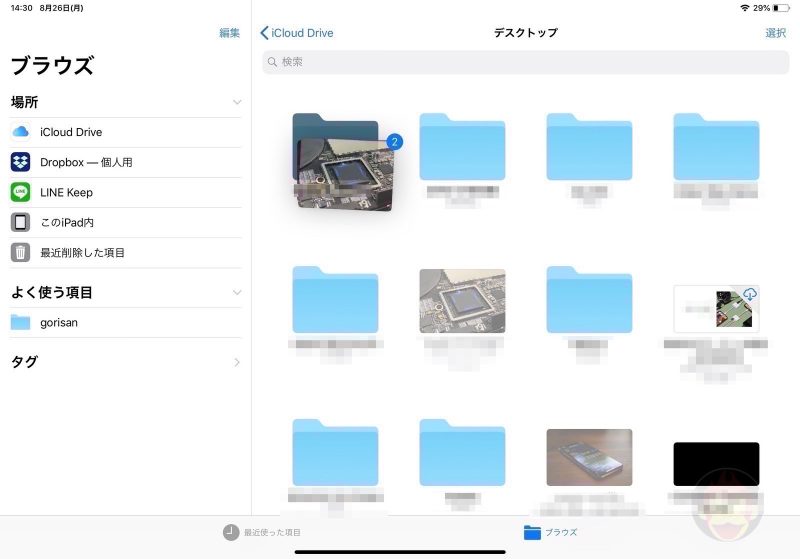Tap the dragged circuit board photo stack

(344, 173)
